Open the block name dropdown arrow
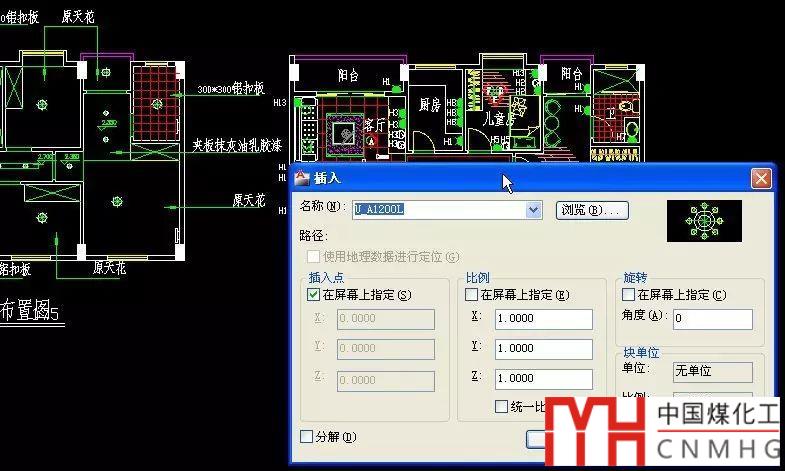 pos(534,210)
